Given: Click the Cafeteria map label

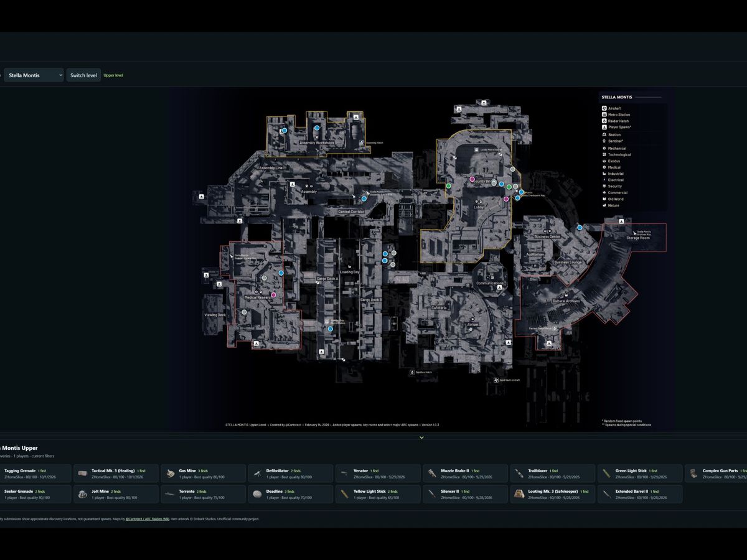Looking at the screenshot, I should (x=439, y=307).
